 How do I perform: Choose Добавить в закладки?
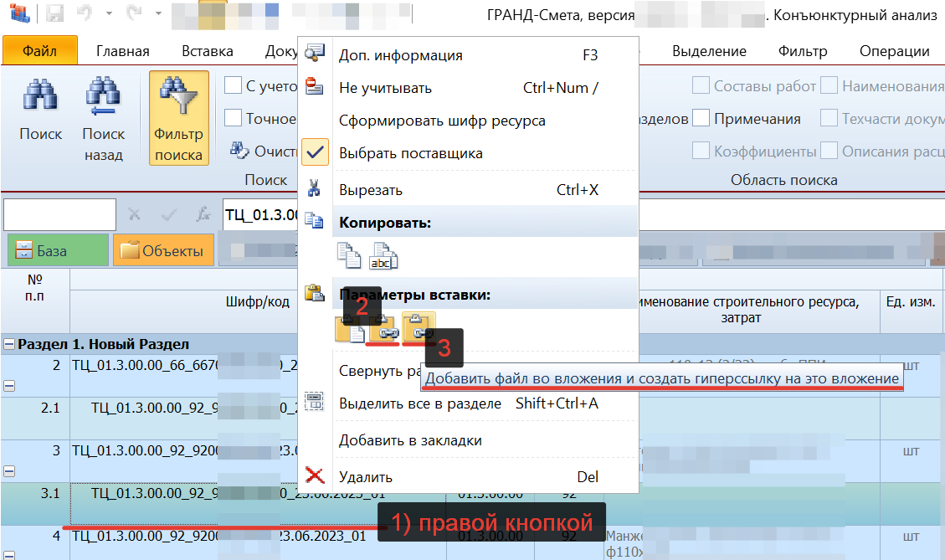468,440
